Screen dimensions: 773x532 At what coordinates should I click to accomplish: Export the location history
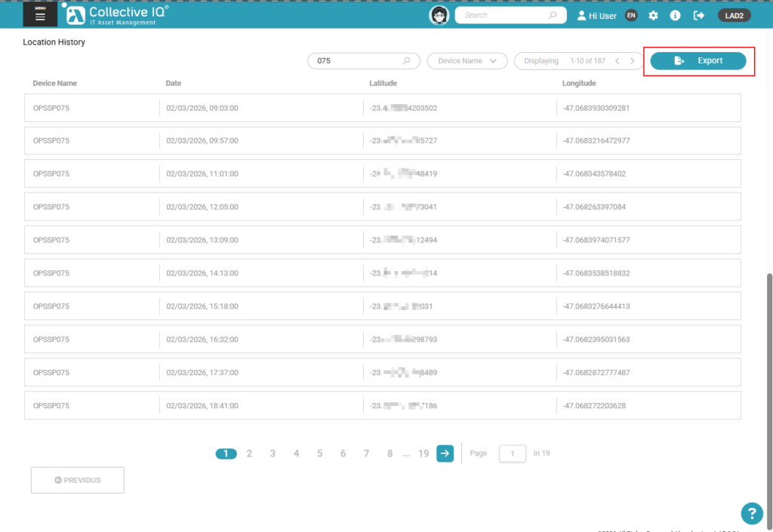(x=698, y=61)
